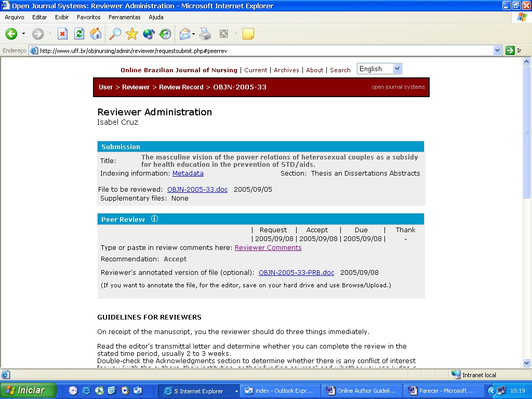Open Favorites with the star icon
The width and height of the screenshot is (532, 399).
pyautogui.click(x=132, y=34)
